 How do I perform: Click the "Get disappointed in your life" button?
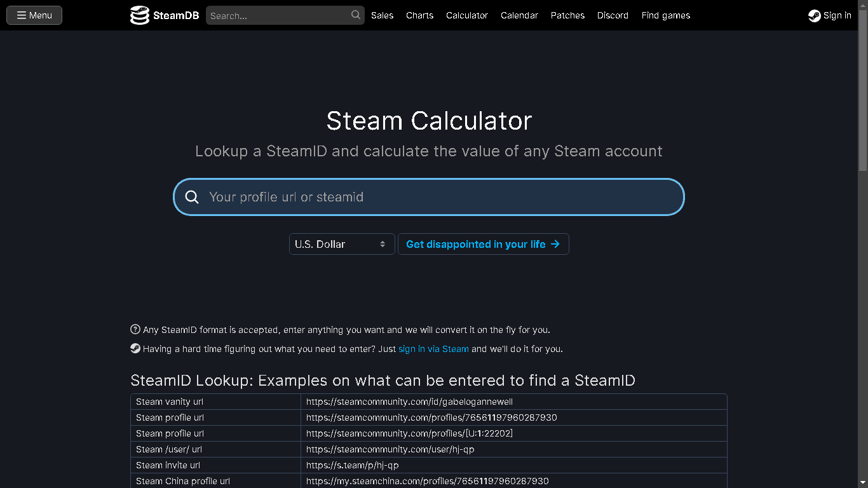(483, 244)
